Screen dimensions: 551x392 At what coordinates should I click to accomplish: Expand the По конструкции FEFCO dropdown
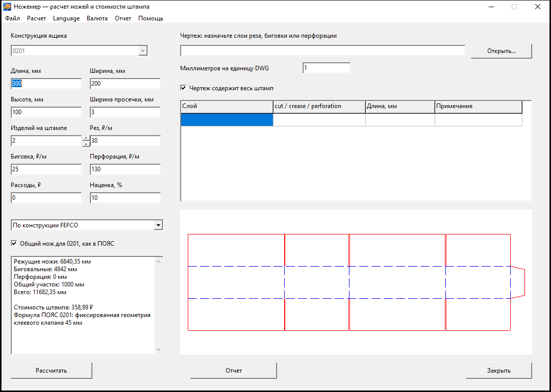(158, 225)
